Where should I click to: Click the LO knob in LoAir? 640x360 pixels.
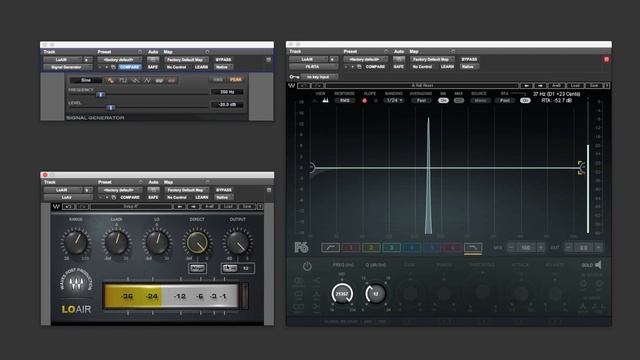point(157,242)
